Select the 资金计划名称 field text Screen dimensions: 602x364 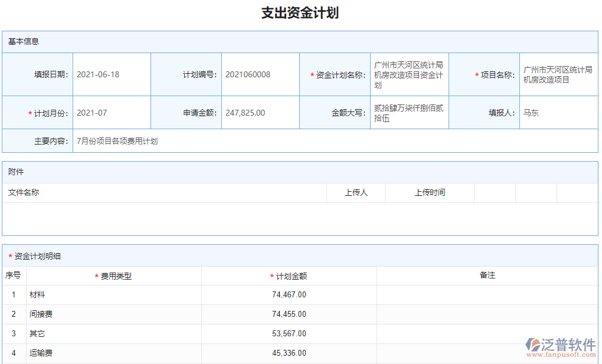pyautogui.click(x=408, y=74)
